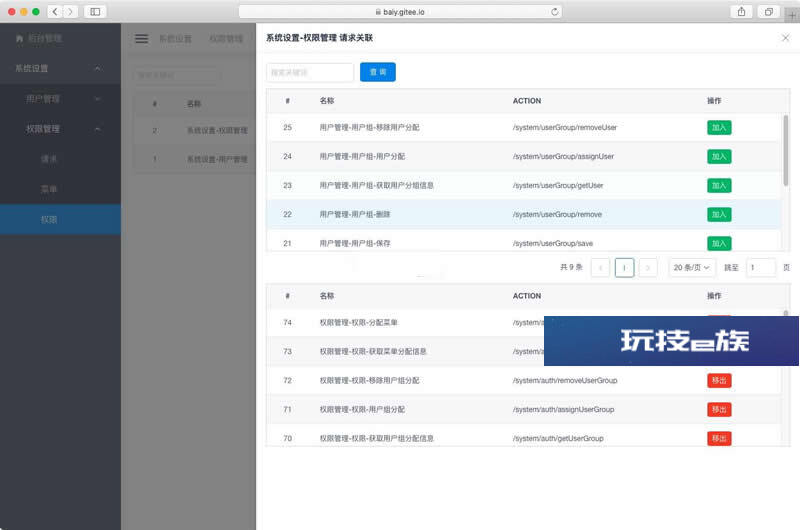The width and height of the screenshot is (800, 530).
Task: Click the drawer's search keyword field
Action: 310,72
